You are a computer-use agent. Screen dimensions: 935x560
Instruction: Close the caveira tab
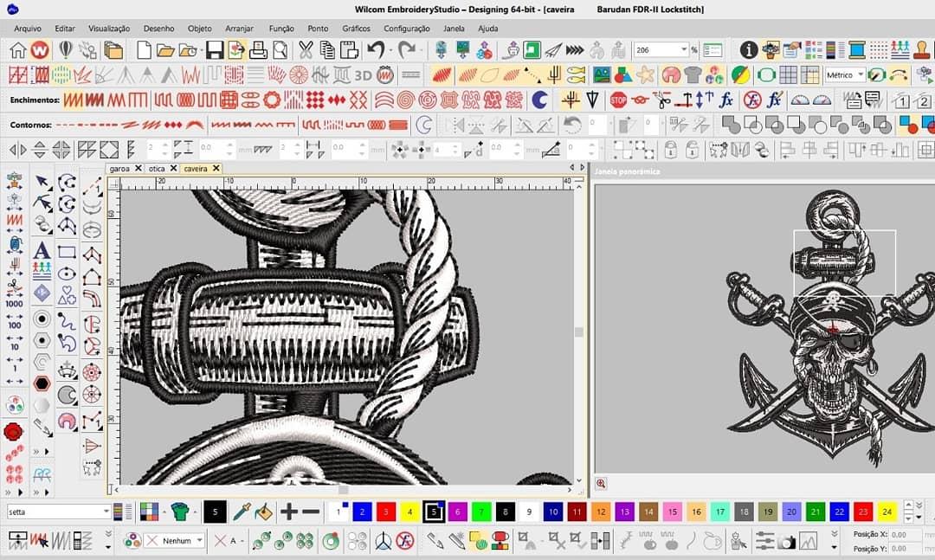[216, 169]
